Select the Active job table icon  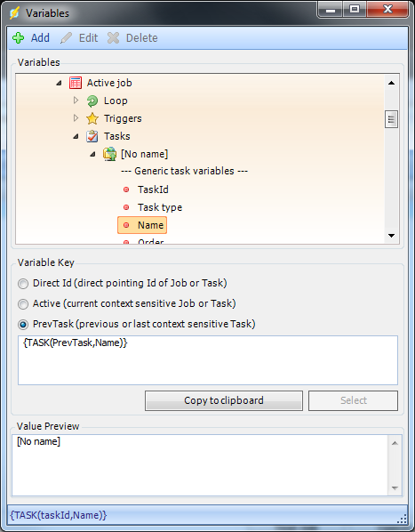coord(76,83)
